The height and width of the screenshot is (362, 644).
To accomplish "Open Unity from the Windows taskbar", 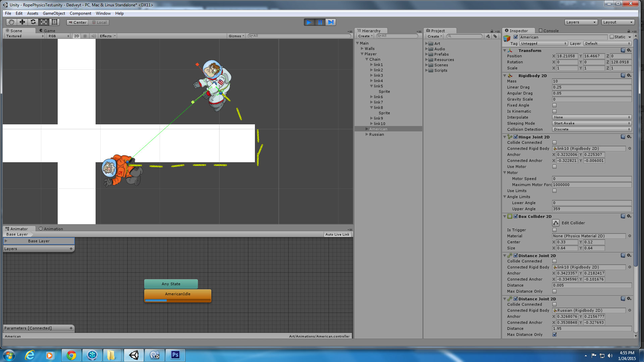I will coord(133,355).
